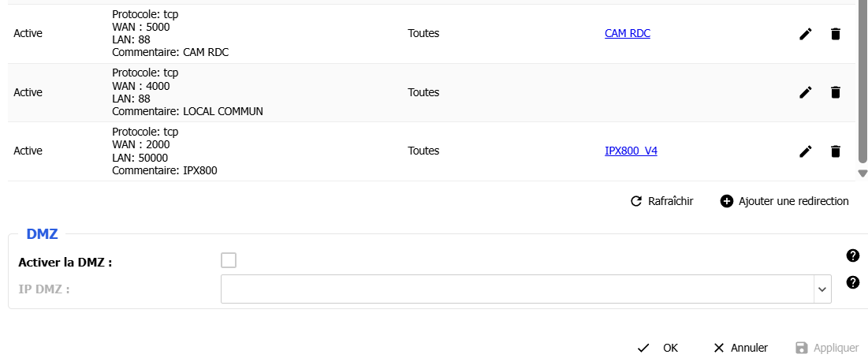Edit the CAM RDC redirection rule
The width and height of the screenshot is (868, 358).
click(x=805, y=34)
